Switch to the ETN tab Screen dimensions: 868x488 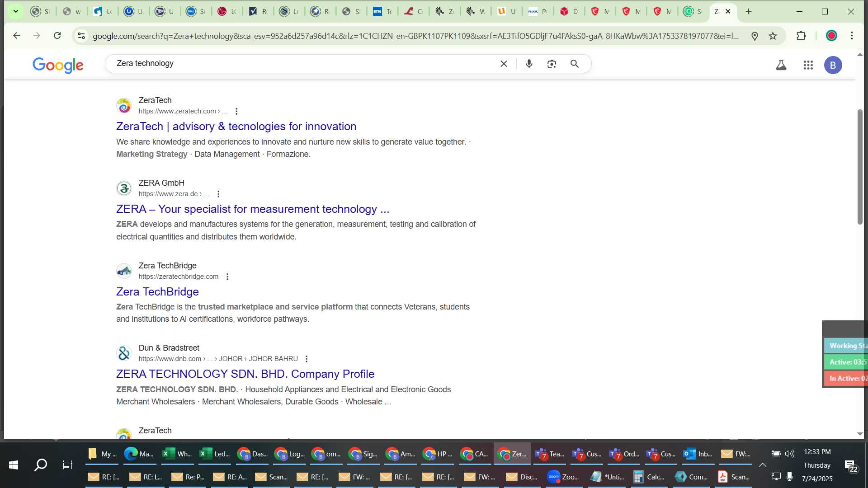[x=382, y=11]
